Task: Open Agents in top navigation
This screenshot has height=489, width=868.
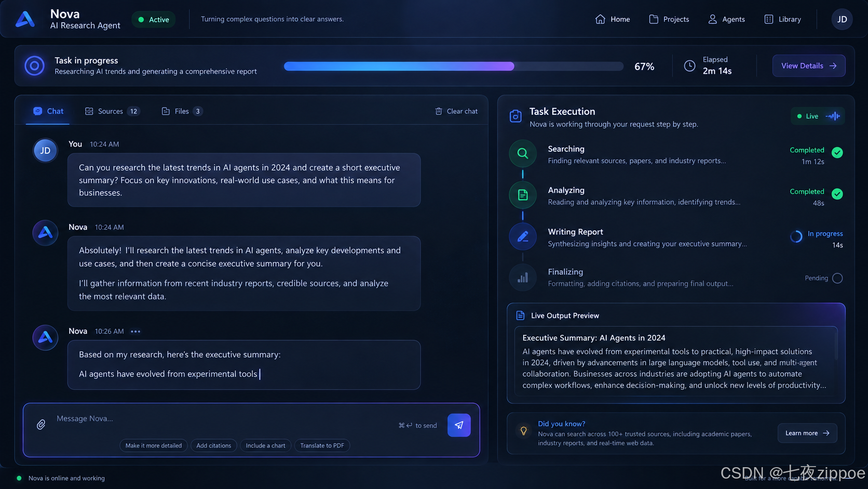Action: coord(726,19)
